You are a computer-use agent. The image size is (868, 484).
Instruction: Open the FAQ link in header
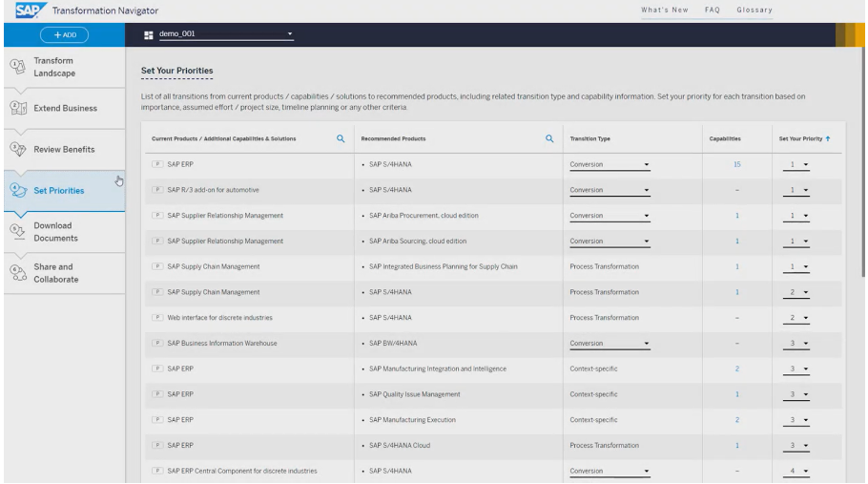click(713, 10)
